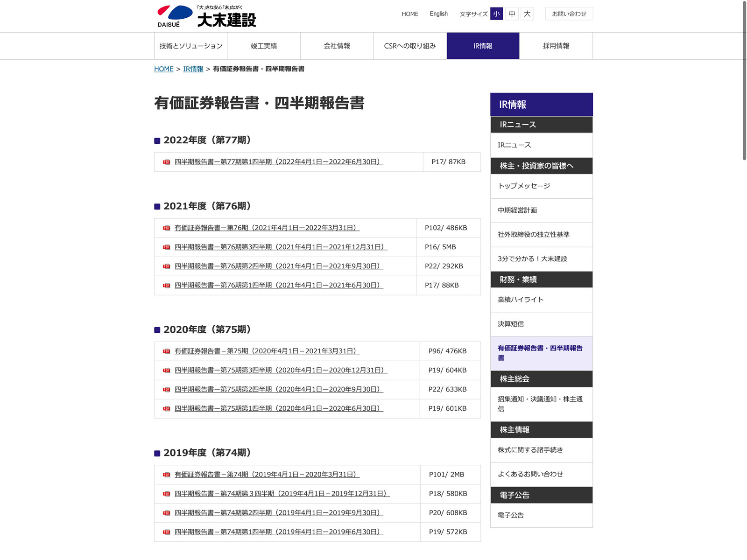Click the page vertical scrollbar
Viewport: 747px width, 560px height.
[x=744, y=80]
